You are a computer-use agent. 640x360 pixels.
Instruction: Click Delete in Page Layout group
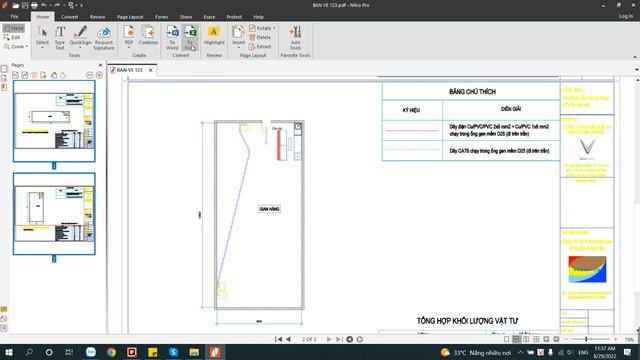point(260,37)
